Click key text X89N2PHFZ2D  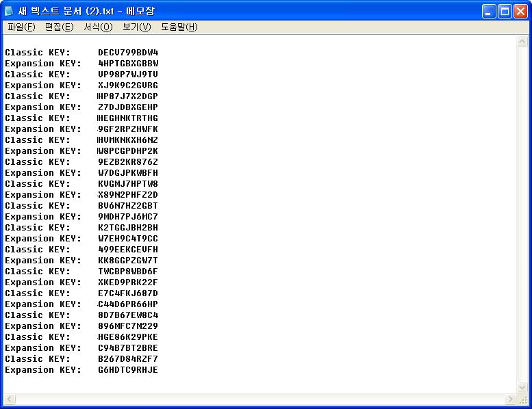click(128, 195)
